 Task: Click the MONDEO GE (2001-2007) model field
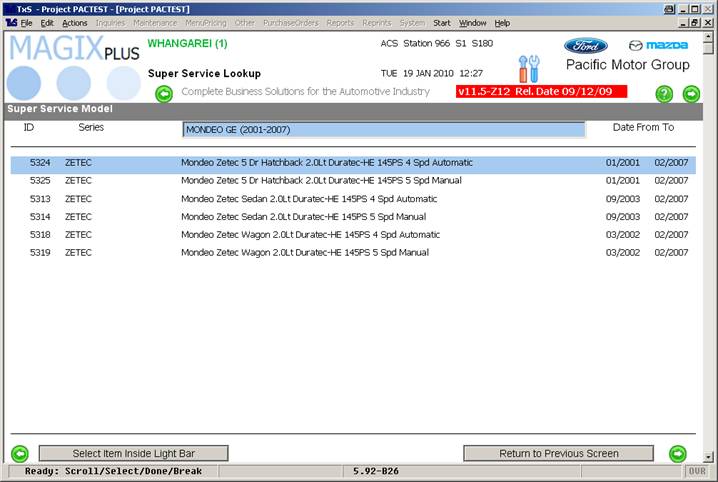(x=383, y=129)
